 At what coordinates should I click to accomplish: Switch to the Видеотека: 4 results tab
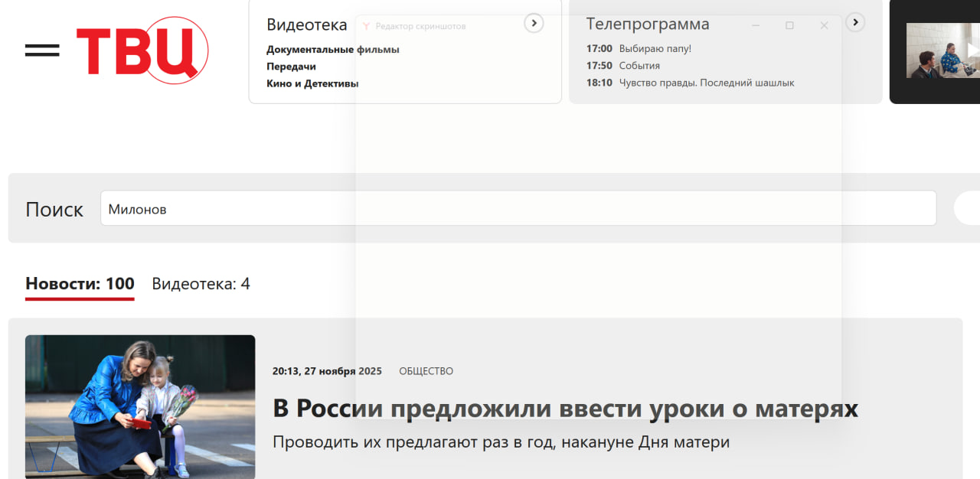tap(201, 284)
